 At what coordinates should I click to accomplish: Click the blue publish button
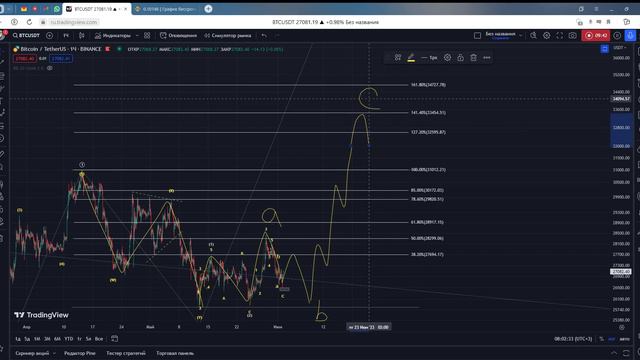pyautogui.click(x=630, y=36)
